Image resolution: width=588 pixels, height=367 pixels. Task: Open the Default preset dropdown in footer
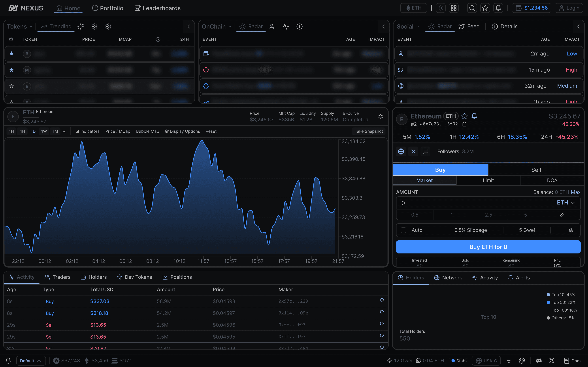point(31,360)
